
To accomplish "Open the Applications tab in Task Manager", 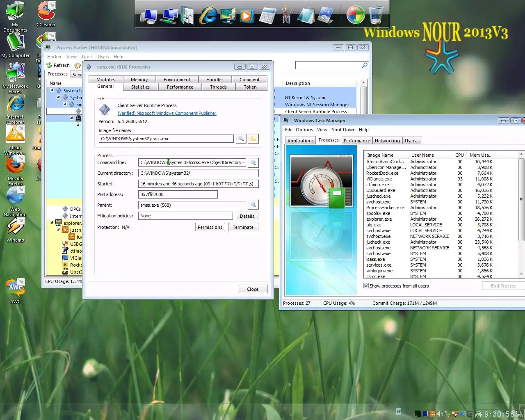I will click(x=301, y=141).
